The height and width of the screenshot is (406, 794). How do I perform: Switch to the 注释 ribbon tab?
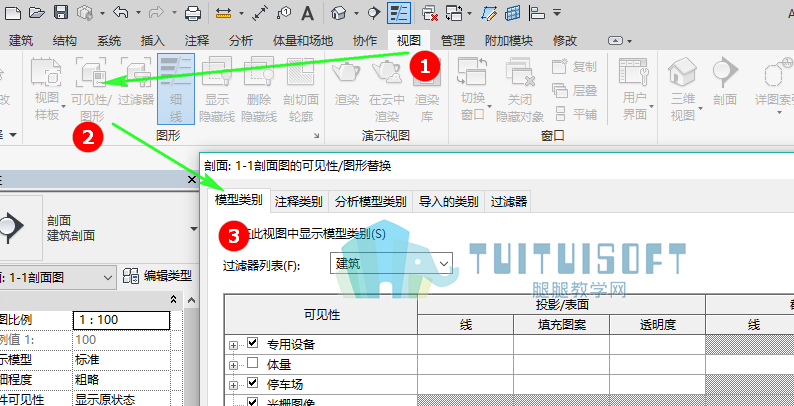click(x=197, y=40)
